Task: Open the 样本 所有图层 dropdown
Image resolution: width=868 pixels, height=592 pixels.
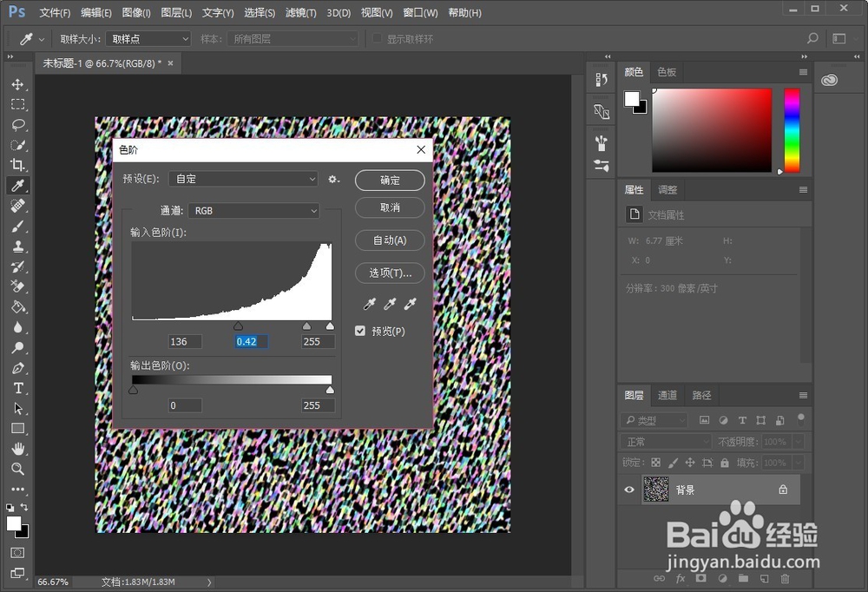Action: coord(293,39)
